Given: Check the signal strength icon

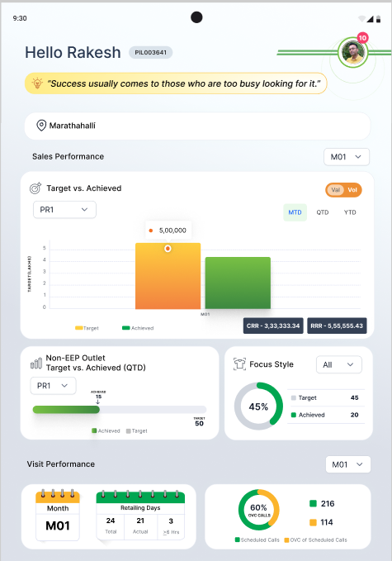Looking at the screenshot, I should 371,19.
